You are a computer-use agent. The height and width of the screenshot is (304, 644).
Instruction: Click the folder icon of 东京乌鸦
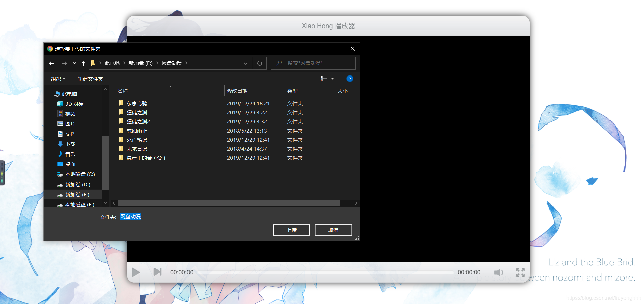point(121,103)
